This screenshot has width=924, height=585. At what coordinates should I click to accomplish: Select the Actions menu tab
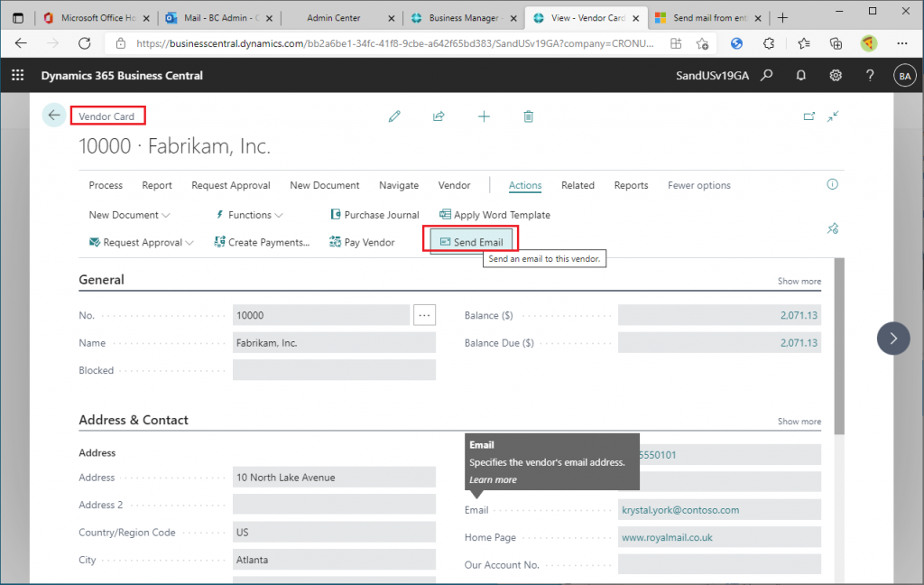click(525, 185)
